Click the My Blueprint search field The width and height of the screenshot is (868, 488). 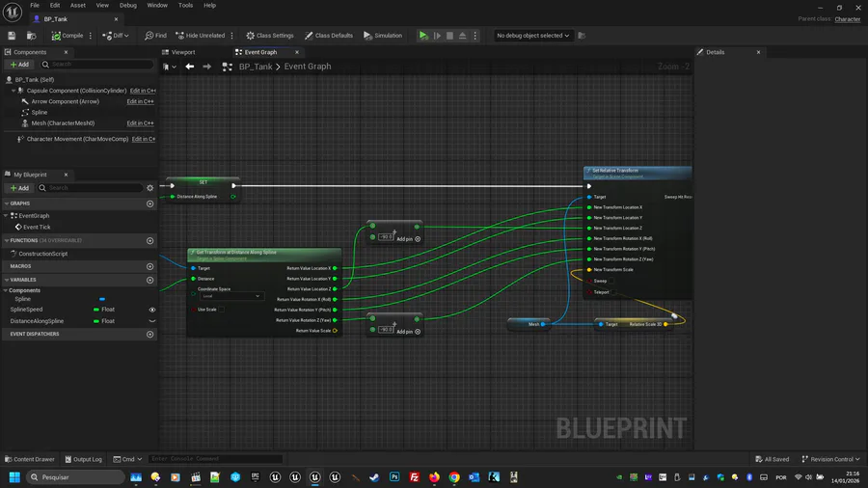pyautogui.click(x=91, y=188)
